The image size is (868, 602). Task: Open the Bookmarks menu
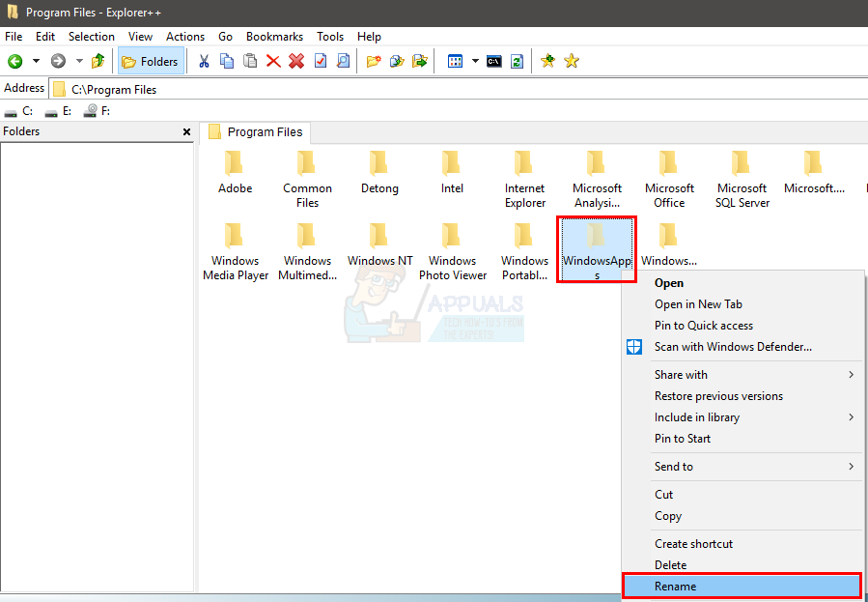tap(274, 37)
